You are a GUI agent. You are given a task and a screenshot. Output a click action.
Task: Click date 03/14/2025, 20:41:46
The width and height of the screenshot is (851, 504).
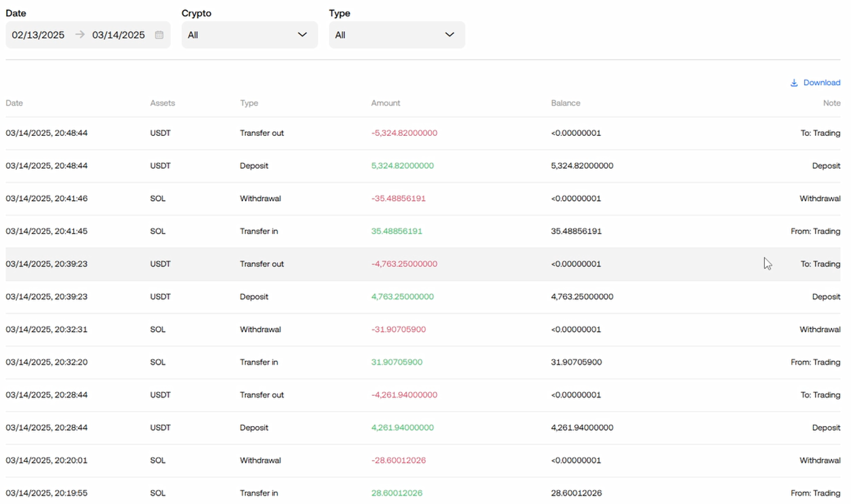click(47, 198)
